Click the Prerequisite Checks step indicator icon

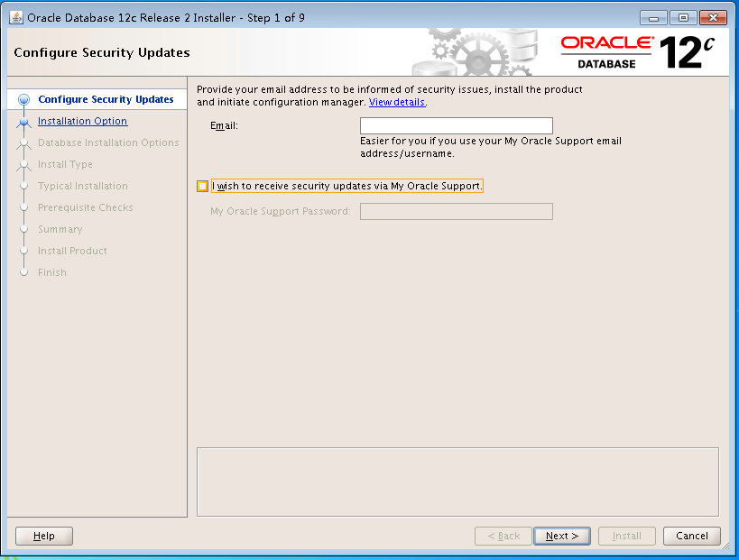click(x=23, y=207)
